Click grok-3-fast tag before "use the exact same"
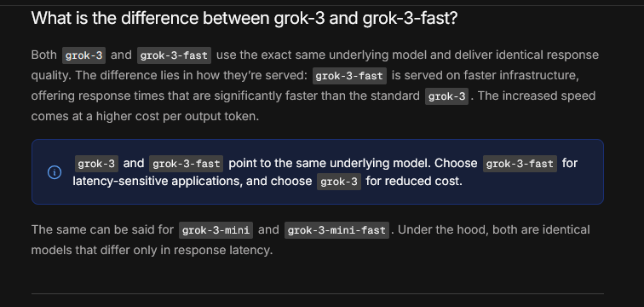 (x=174, y=55)
